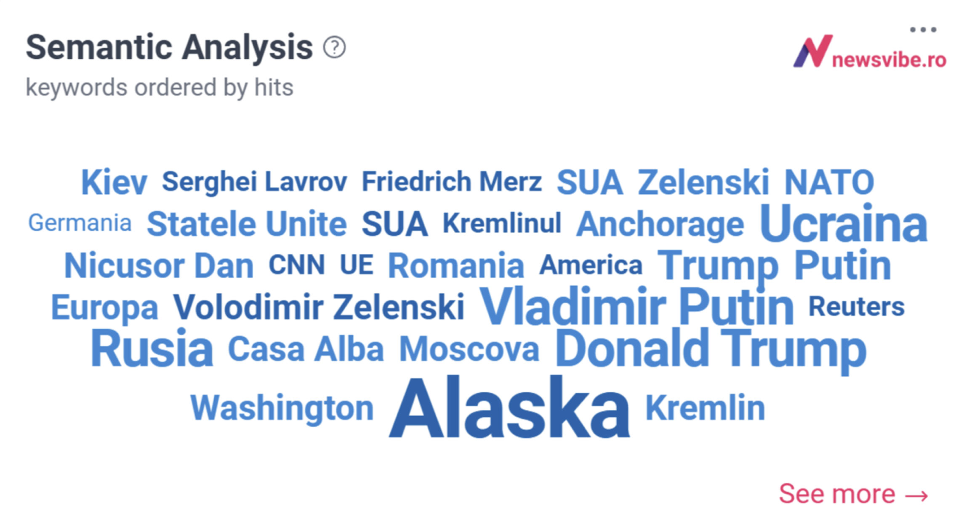The image size is (980, 532).
Task: Click the newsvibe.ro logo
Action: pos(869,52)
